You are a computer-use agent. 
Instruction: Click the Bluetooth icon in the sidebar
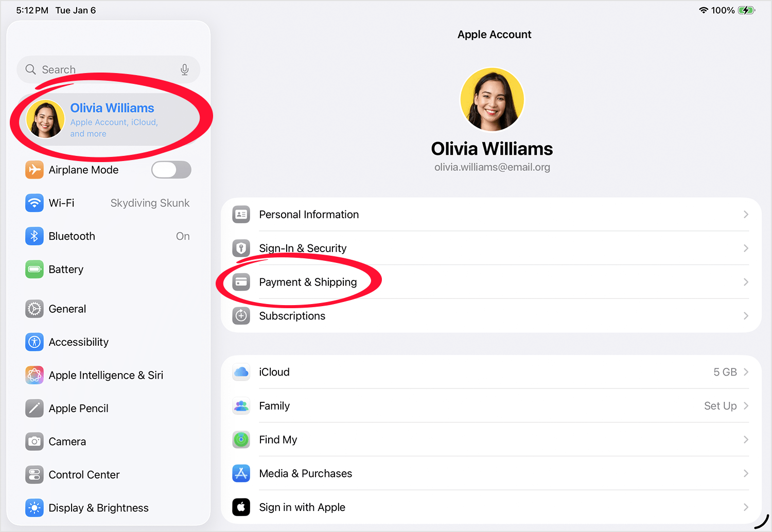tap(34, 236)
